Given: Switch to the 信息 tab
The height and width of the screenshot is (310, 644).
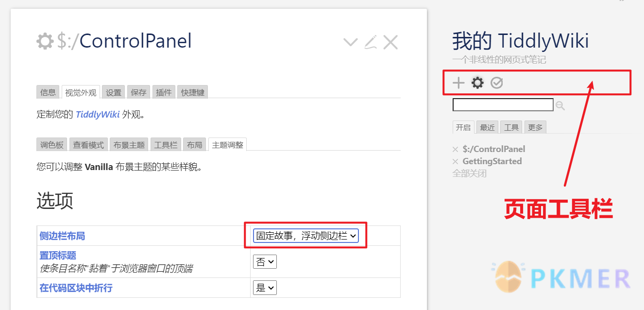Looking at the screenshot, I should pos(48,92).
